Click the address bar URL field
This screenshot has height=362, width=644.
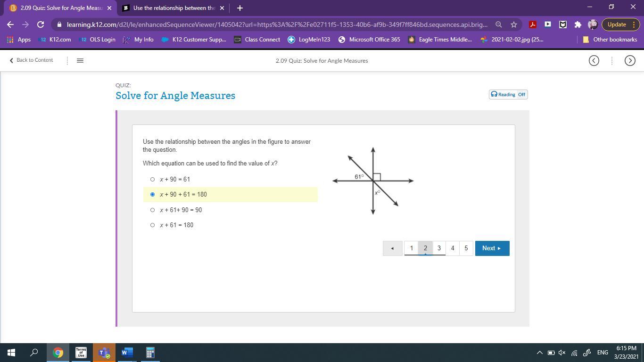point(277,25)
